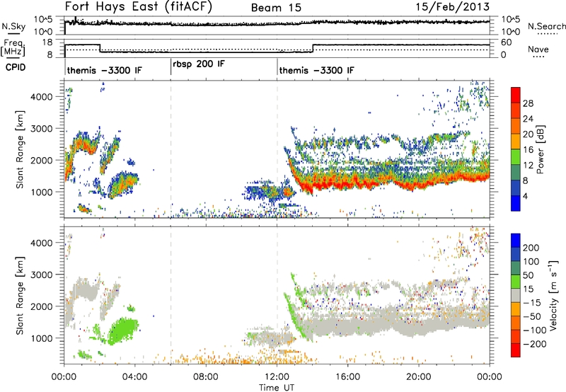Click the 'Freq. [MHz]' axis label
Screen dimensions: 566x392
pyautogui.click(x=13, y=47)
